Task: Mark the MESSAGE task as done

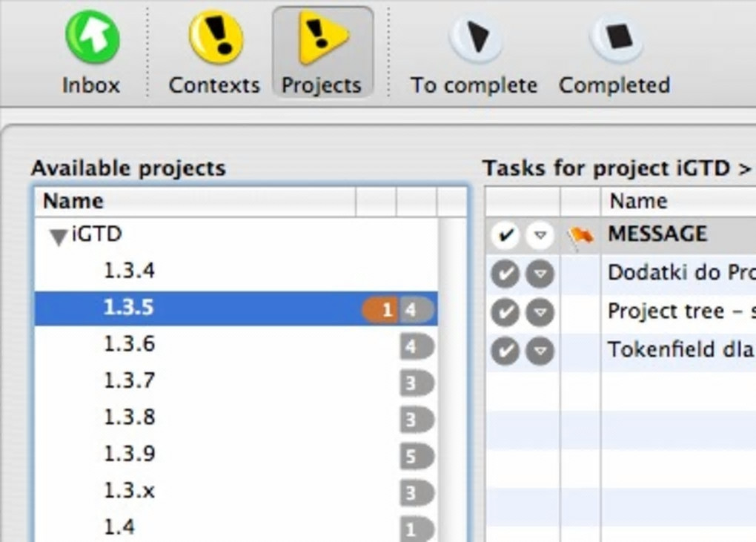Action: click(505, 237)
